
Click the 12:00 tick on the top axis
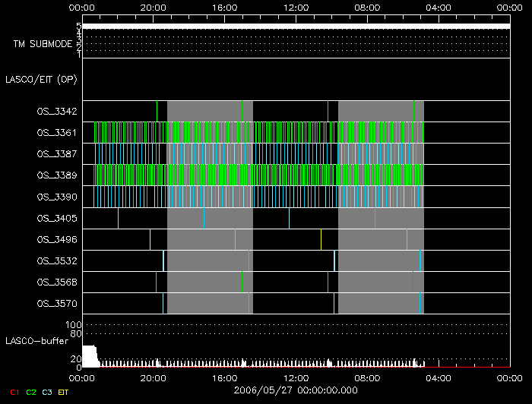(295, 8)
